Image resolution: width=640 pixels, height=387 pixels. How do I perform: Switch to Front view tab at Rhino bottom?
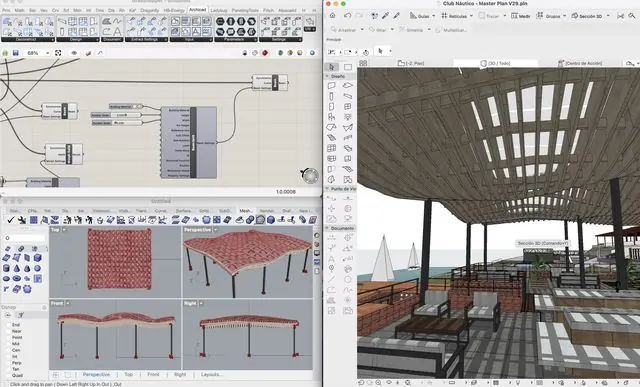click(x=153, y=374)
